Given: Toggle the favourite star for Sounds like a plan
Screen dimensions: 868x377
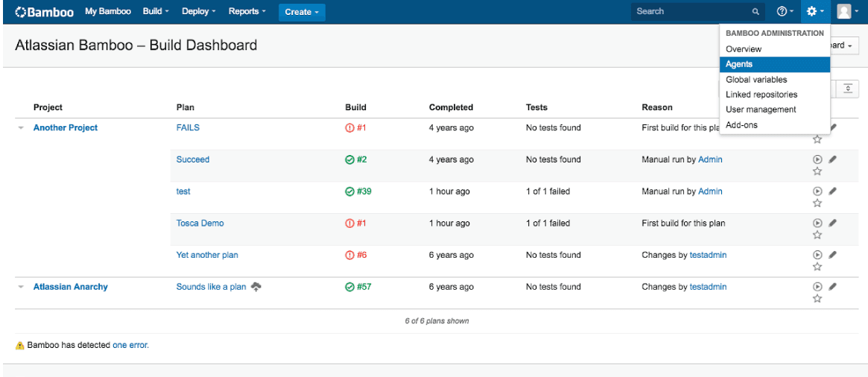Looking at the screenshot, I should [x=817, y=299].
